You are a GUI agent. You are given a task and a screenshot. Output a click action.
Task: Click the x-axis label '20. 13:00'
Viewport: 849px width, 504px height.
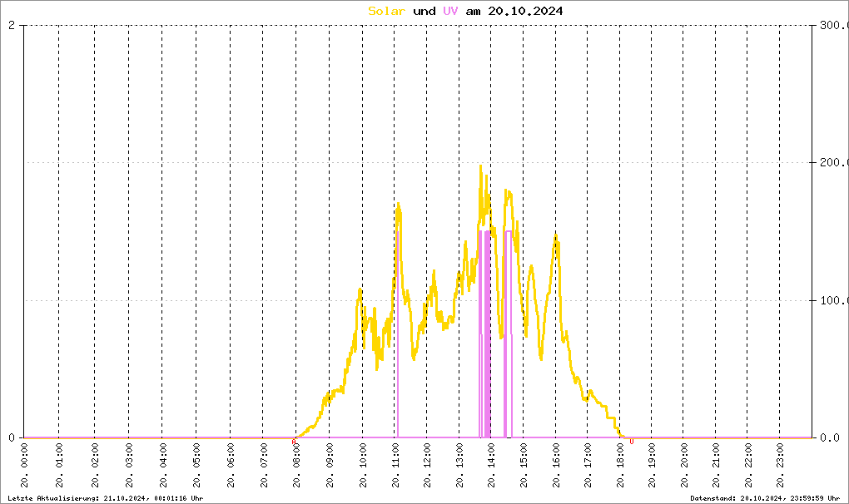[459, 466]
